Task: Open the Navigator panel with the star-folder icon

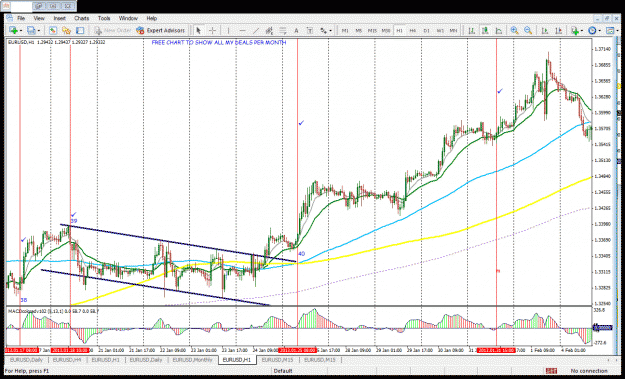Action: [67, 31]
